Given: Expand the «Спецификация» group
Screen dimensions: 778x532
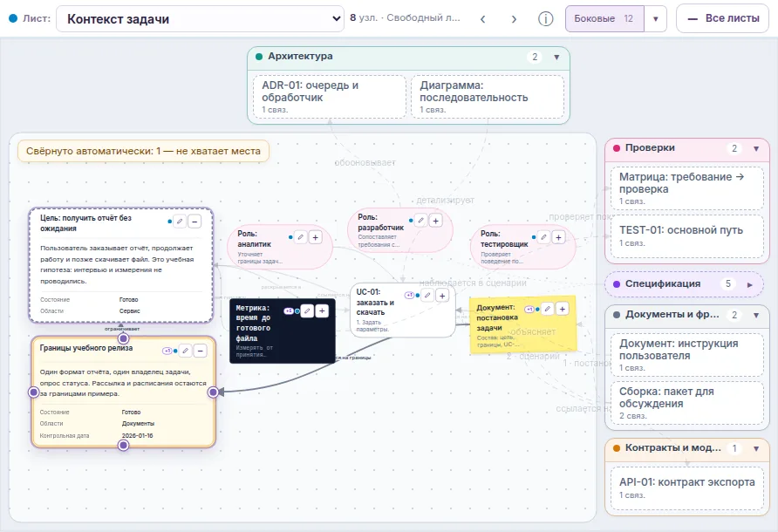Looking at the screenshot, I should coord(750,284).
